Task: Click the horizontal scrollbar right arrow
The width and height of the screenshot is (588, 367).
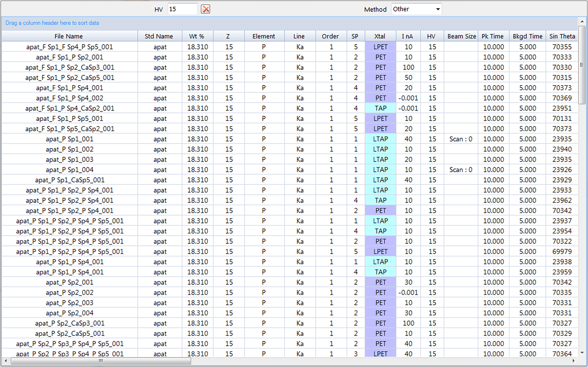Action: pos(573,361)
